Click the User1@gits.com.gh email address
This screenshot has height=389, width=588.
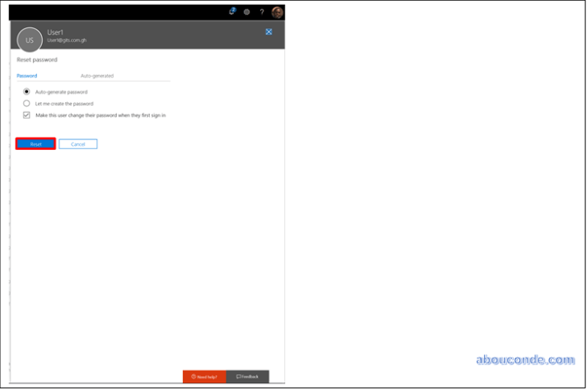67,40
